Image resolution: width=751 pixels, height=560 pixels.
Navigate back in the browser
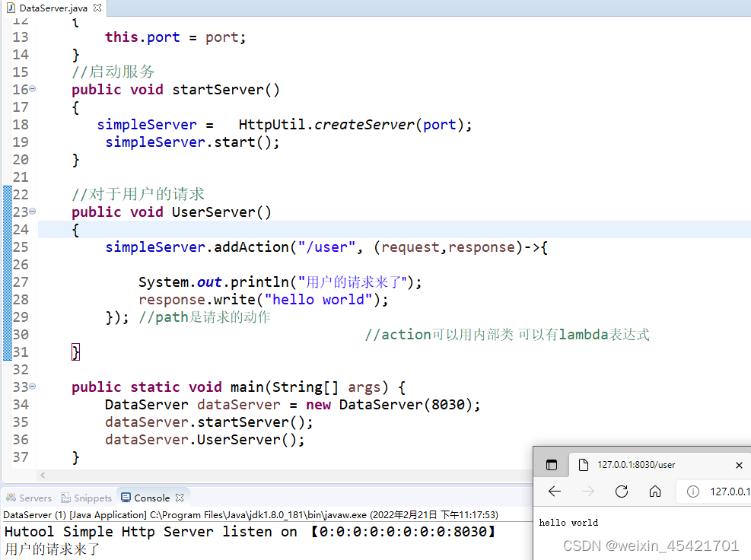point(553,492)
